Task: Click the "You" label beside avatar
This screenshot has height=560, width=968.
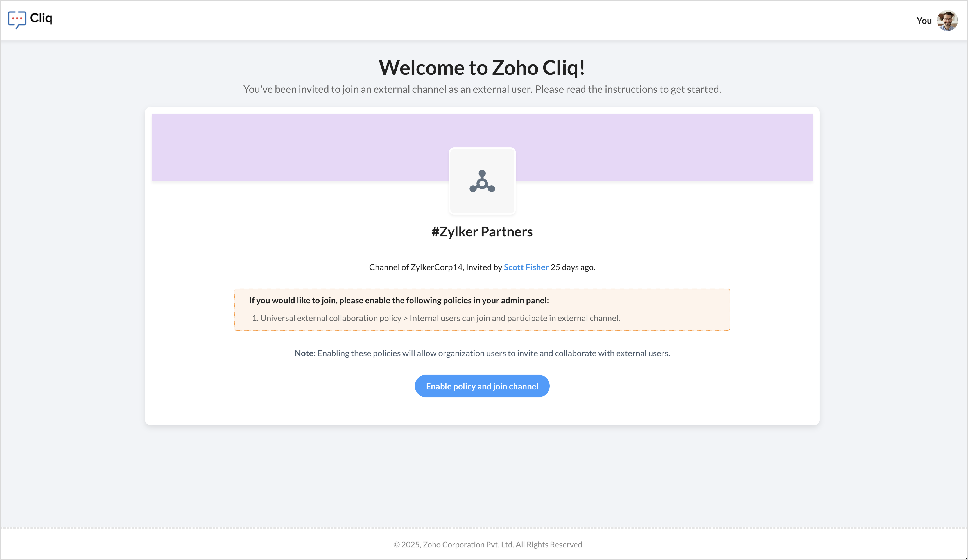Action: click(x=924, y=21)
